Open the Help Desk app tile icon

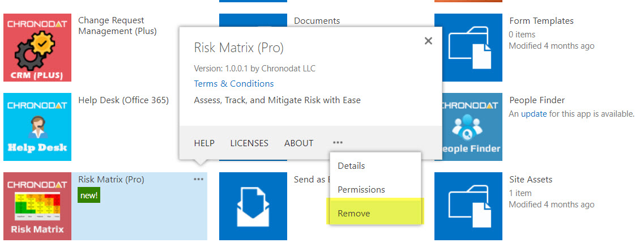point(37,127)
